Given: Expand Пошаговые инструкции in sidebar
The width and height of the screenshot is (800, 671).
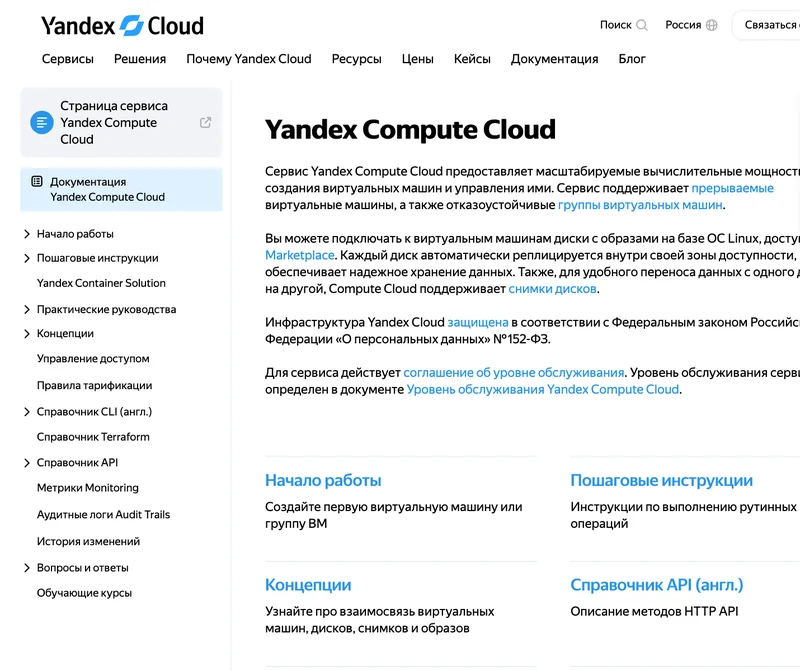Looking at the screenshot, I should pyautogui.click(x=27, y=258).
